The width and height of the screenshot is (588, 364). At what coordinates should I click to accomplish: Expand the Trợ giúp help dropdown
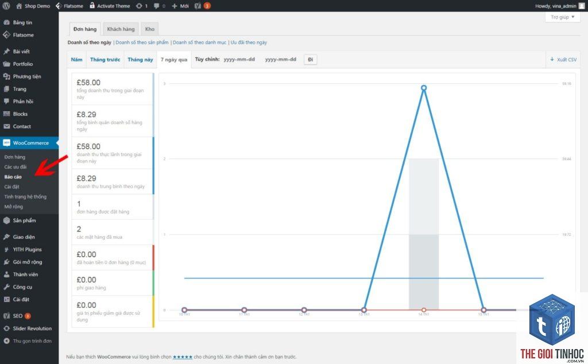(x=562, y=17)
